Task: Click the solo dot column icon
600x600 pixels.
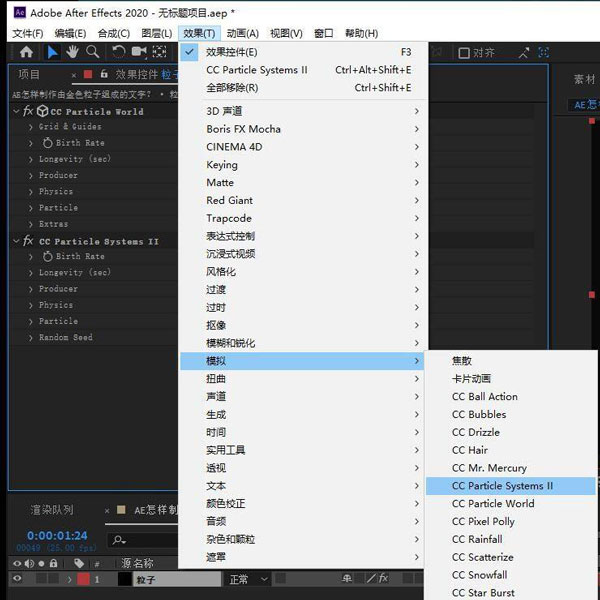Action: coord(41,563)
